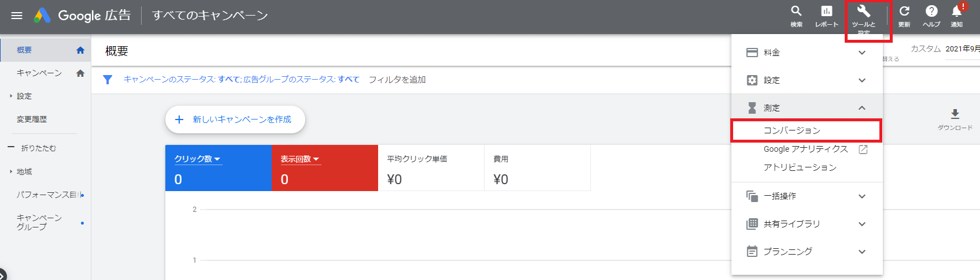The height and width of the screenshot is (280, 980).
Task: Select the 平均クリック単価 metric card
Action: pos(431,168)
